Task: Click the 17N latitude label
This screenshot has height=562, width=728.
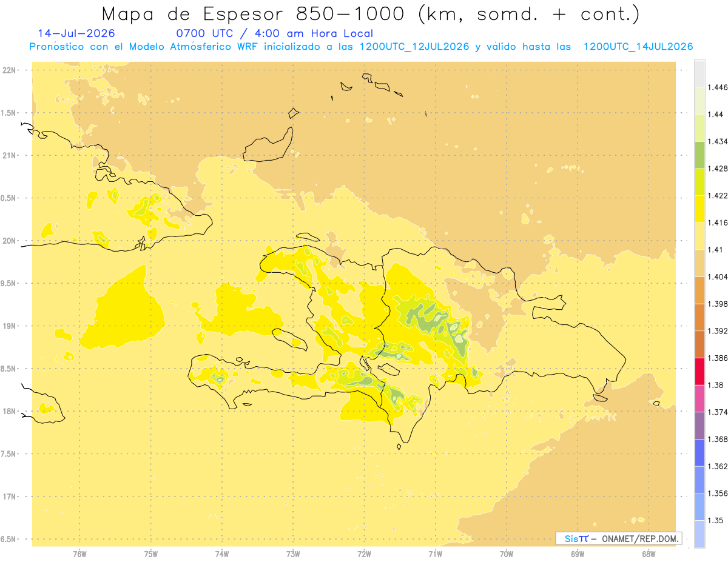Action: click(10, 497)
